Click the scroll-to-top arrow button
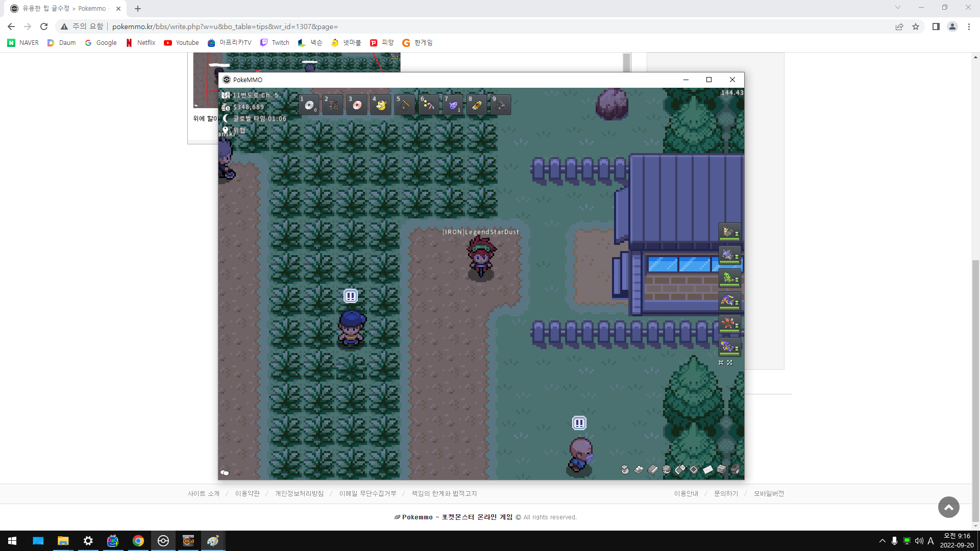The height and width of the screenshot is (551, 980). 948,507
